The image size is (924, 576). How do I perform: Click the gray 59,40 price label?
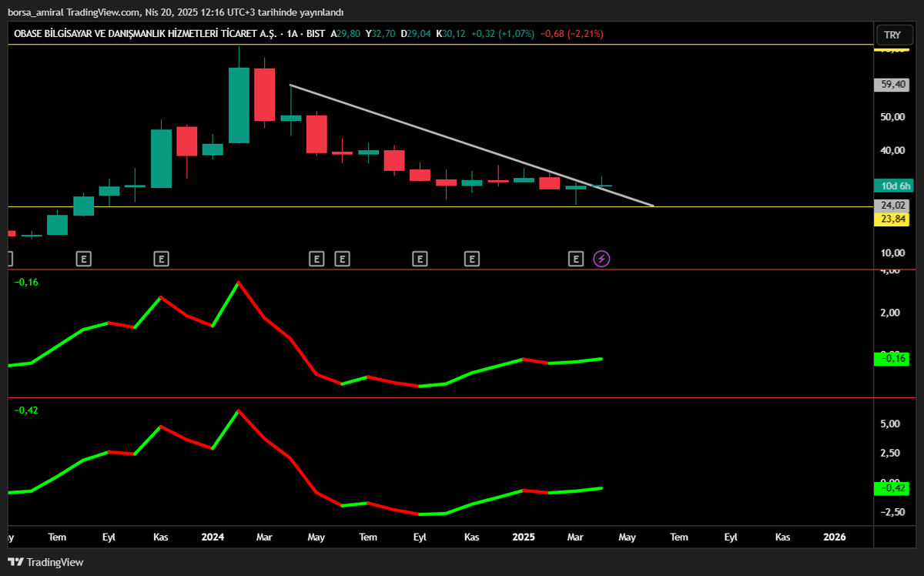pyautogui.click(x=892, y=85)
